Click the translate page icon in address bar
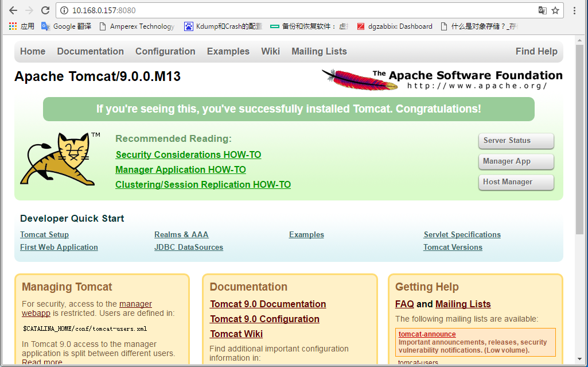 [542, 10]
